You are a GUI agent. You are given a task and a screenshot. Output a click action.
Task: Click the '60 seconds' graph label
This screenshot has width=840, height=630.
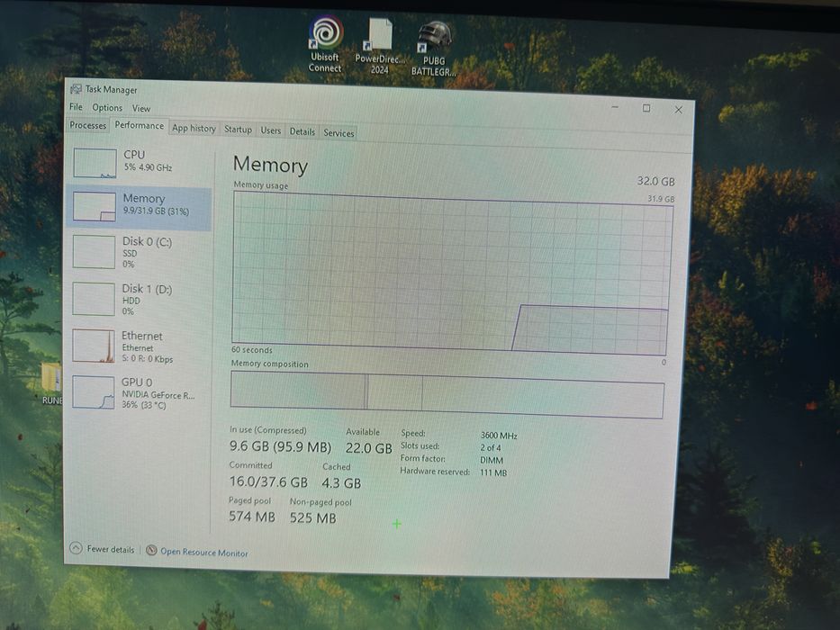coord(252,350)
